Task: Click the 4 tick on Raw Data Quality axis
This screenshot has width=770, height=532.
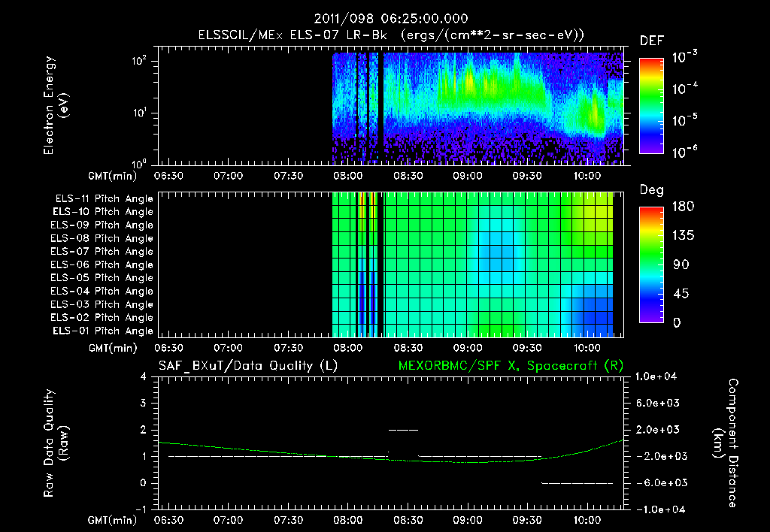Action: pyautogui.click(x=144, y=377)
